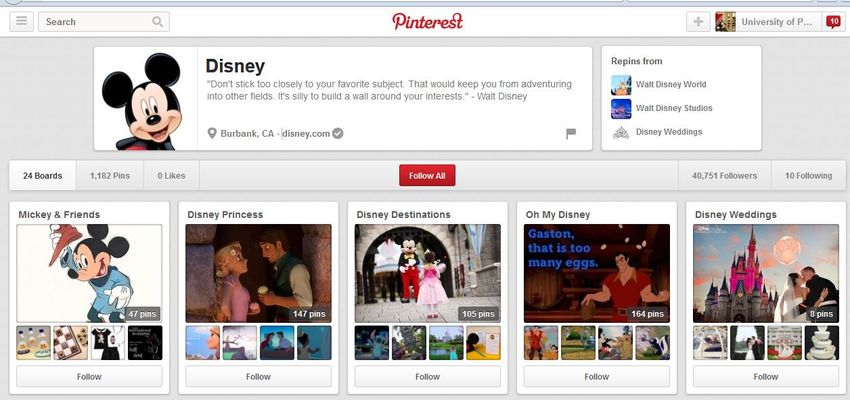Open the first small thumbnail under Disney Princess

click(x=203, y=343)
